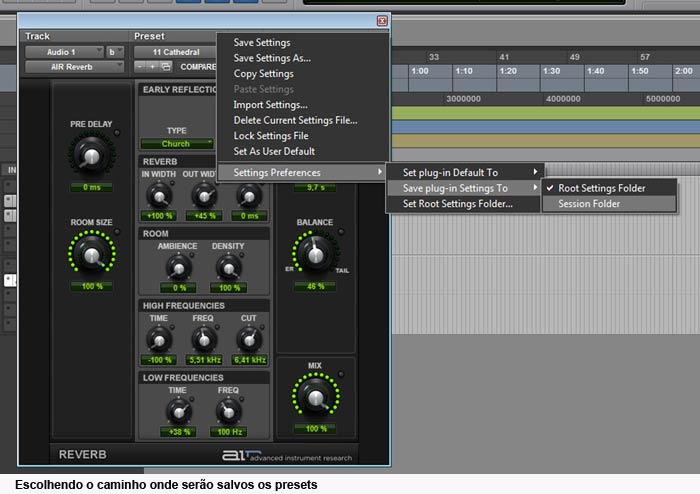Click the reverb IN WIDTH knob
The image size is (700, 494).
159,196
